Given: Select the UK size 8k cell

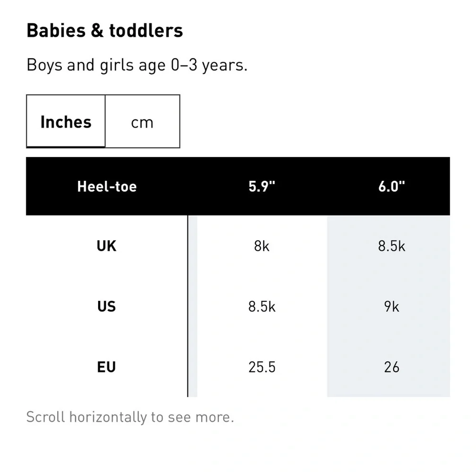Looking at the screenshot, I should pos(262,246).
